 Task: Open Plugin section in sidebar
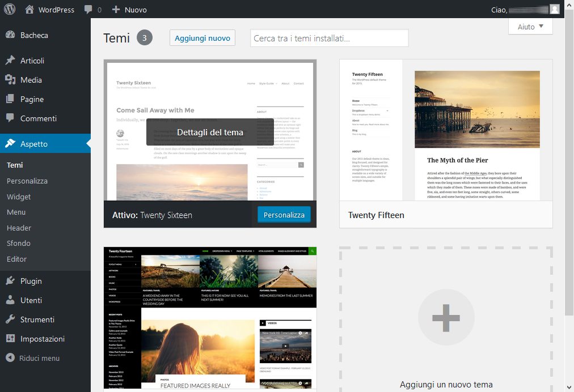[31, 281]
